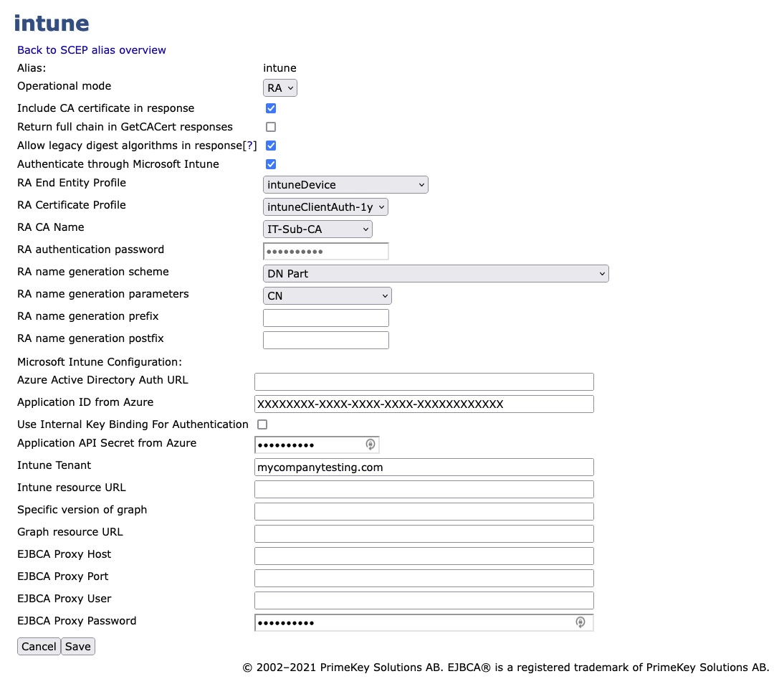Open the RA End Entity Profile dropdown
Image resolution: width=784 pixels, height=684 pixels.
click(345, 184)
